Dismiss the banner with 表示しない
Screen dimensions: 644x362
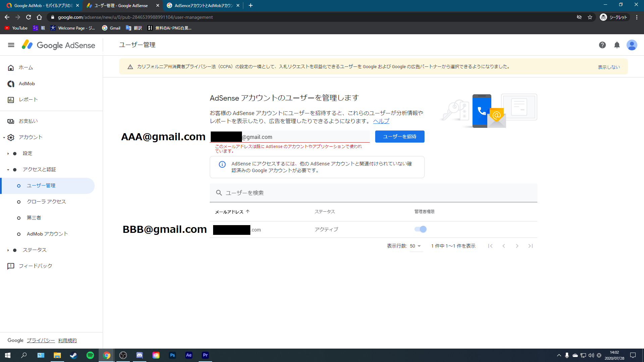point(609,67)
